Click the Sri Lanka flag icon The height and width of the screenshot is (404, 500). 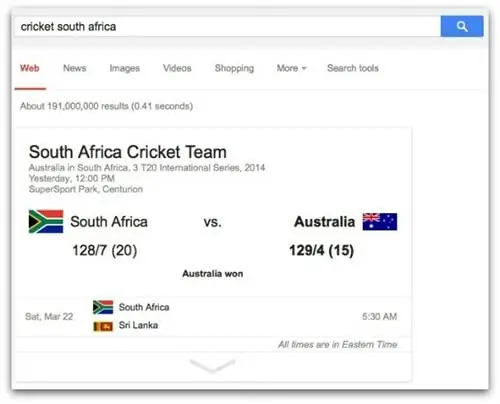pos(103,326)
